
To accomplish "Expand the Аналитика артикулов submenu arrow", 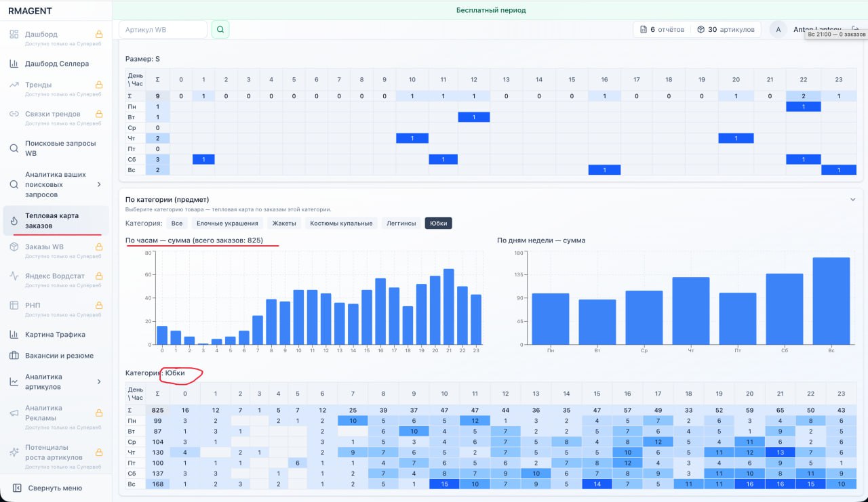I will [99, 382].
